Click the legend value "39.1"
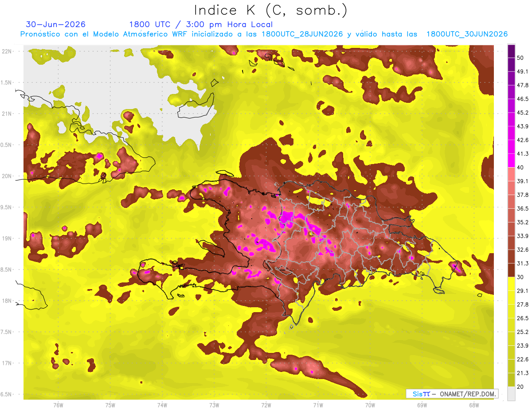The image size is (532, 411). coord(523,181)
